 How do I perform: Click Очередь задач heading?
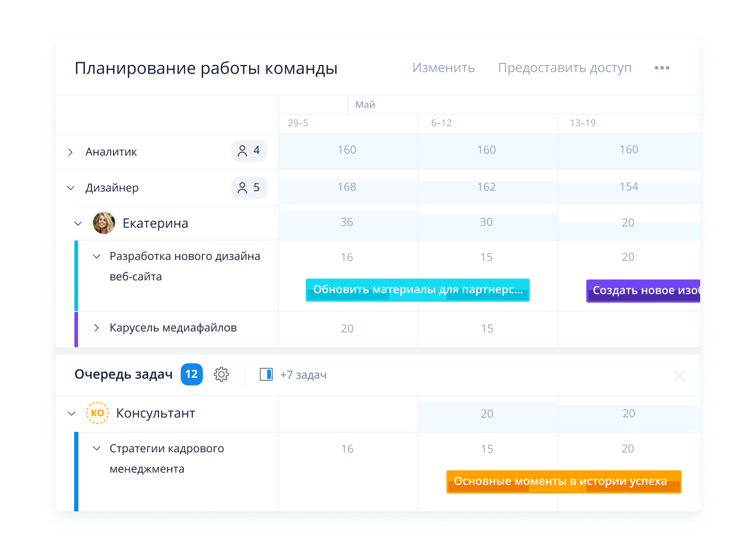[123, 374]
